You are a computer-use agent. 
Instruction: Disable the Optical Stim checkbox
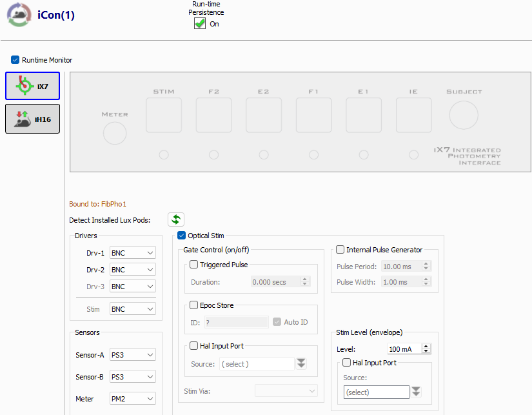(x=181, y=236)
